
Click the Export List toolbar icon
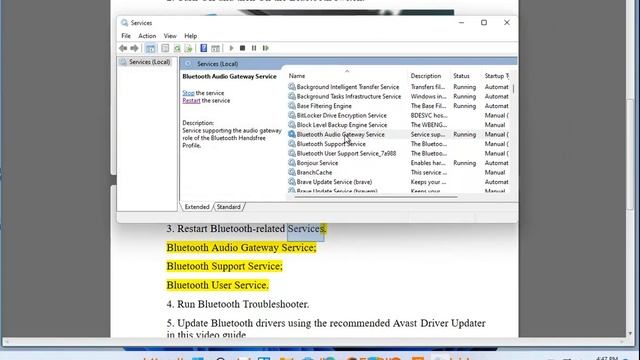coord(188,48)
